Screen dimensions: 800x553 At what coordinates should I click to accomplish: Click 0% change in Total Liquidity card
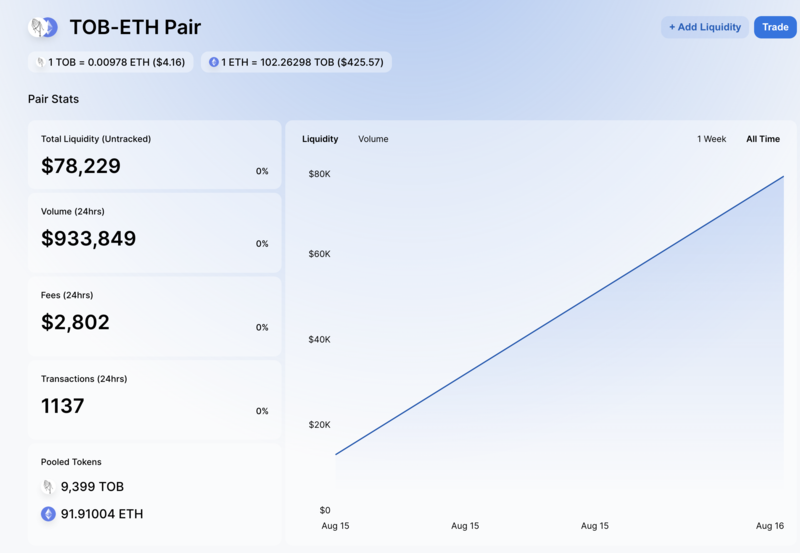(262, 171)
